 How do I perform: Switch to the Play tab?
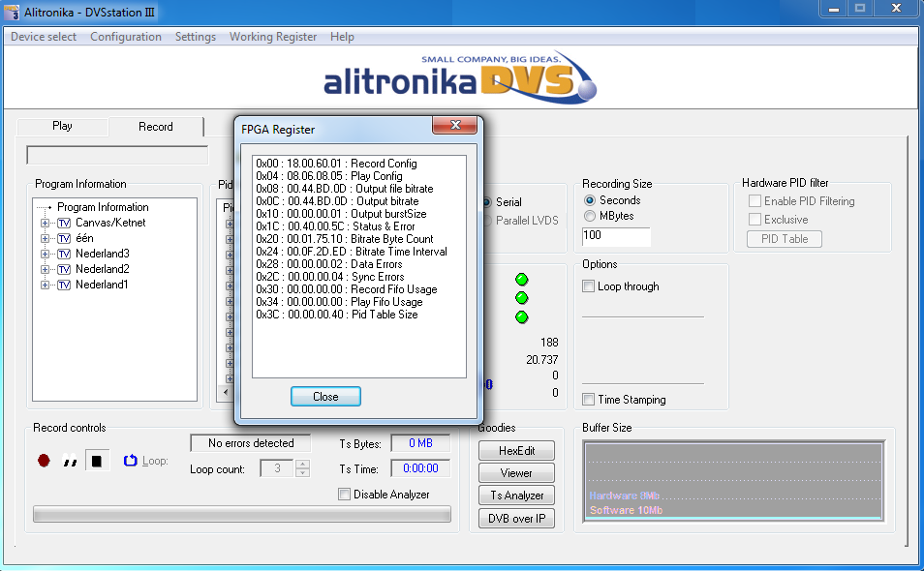[62, 126]
